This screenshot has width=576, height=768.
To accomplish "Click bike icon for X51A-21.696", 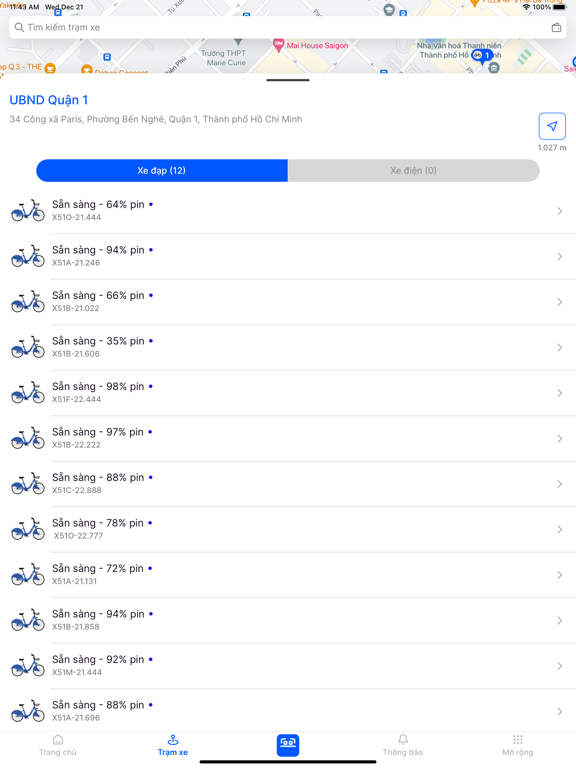I will coord(28,711).
